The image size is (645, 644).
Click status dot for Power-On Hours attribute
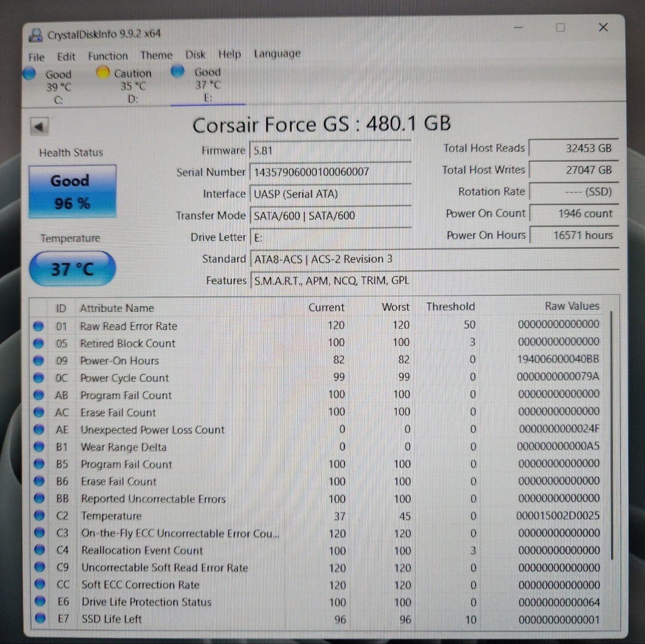(x=39, y=360)
